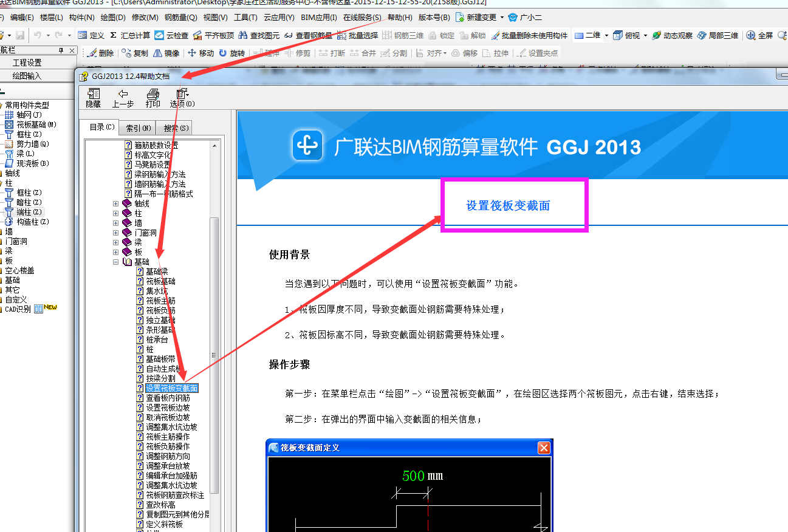Switch to 目录(C) tab in help
The image size is (788, 532).
click(x=102, y=127)
